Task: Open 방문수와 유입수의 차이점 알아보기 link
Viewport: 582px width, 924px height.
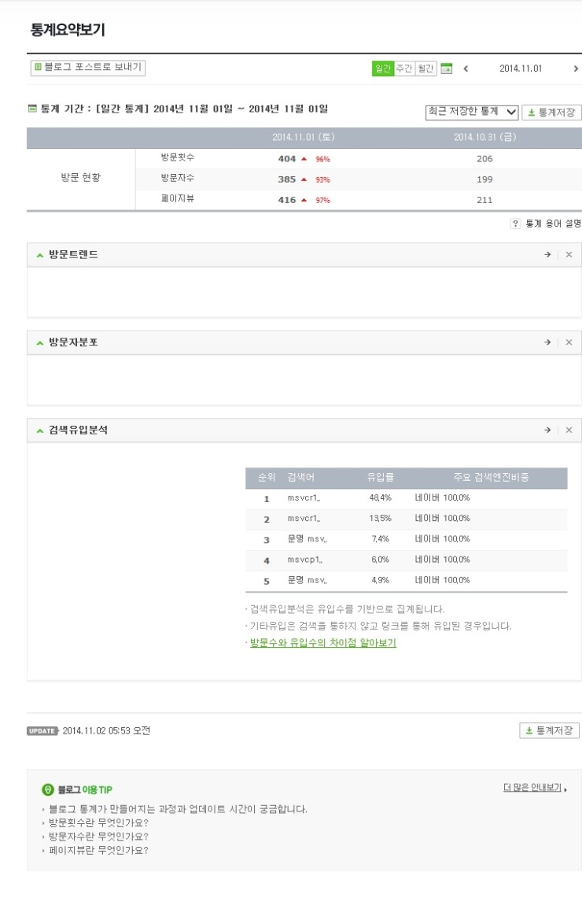Action: tap(322, 643)
